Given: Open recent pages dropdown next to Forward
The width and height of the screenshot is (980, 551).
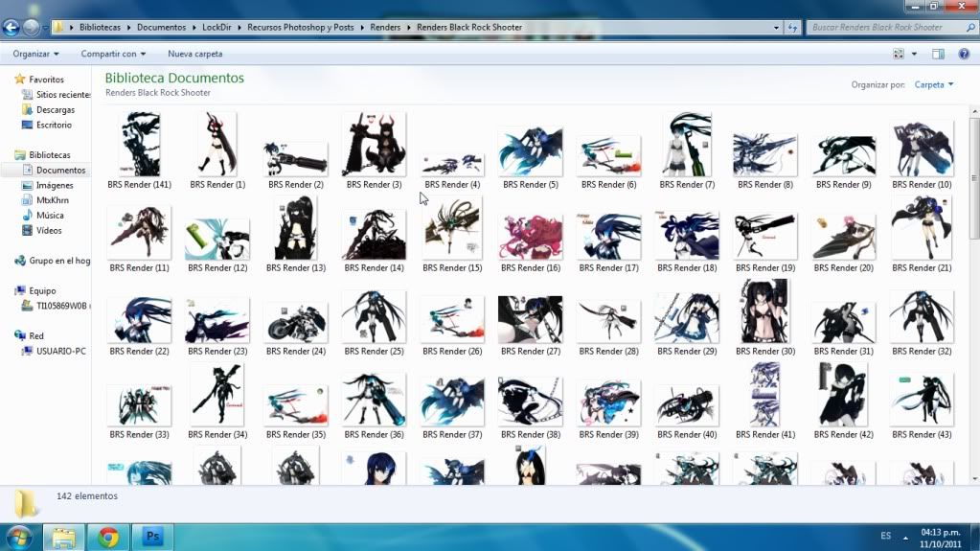Looking at the screenshot, I should pyautogui.click(x=45, y=28).
